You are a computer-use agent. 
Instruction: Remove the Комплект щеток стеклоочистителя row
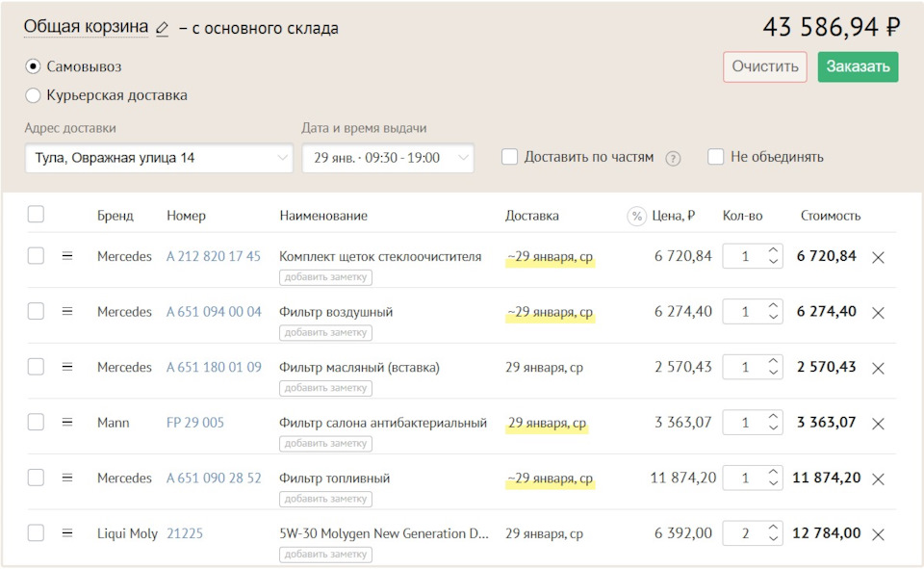coord(878,257)
